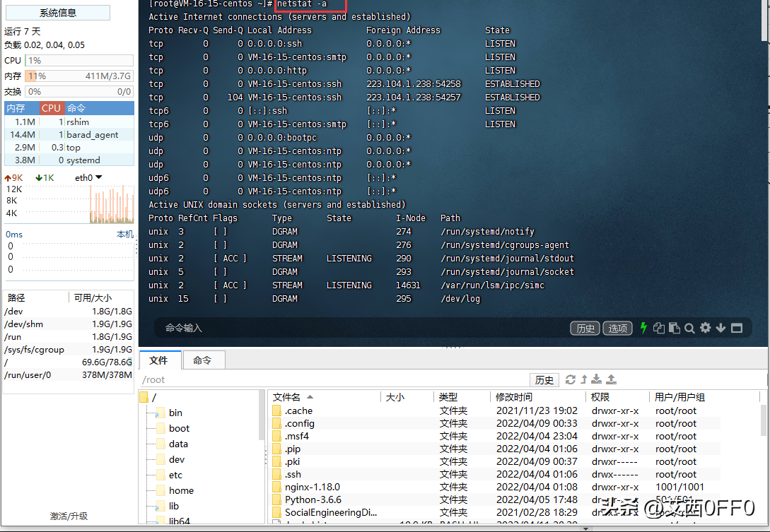The height and width of the screenshot is (532, 770).
Task: Click 历史 button next to path field
Action: [544, 379]
